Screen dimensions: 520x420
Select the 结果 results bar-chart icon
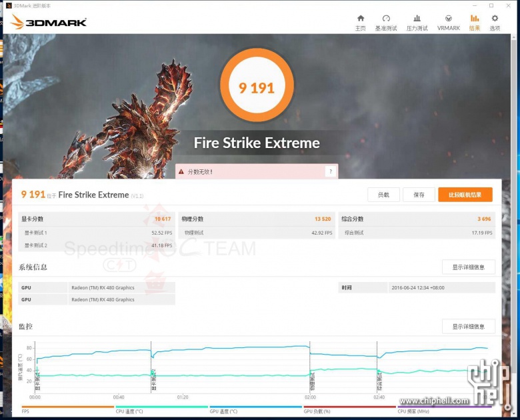[x=475, y=22]
